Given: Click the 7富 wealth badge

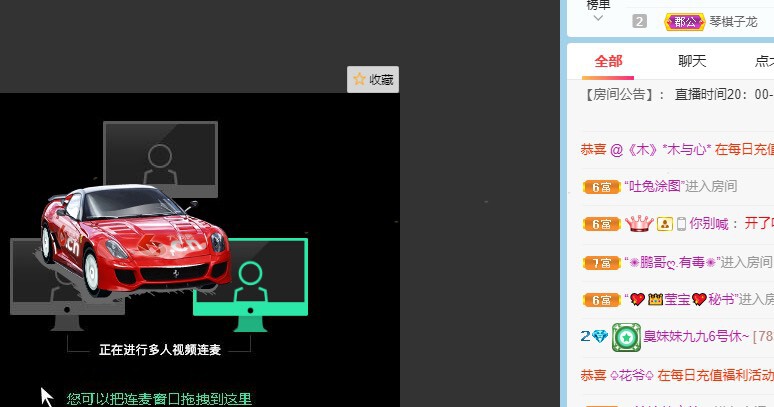Looking at the screenshot, I should tap(602, 263).
